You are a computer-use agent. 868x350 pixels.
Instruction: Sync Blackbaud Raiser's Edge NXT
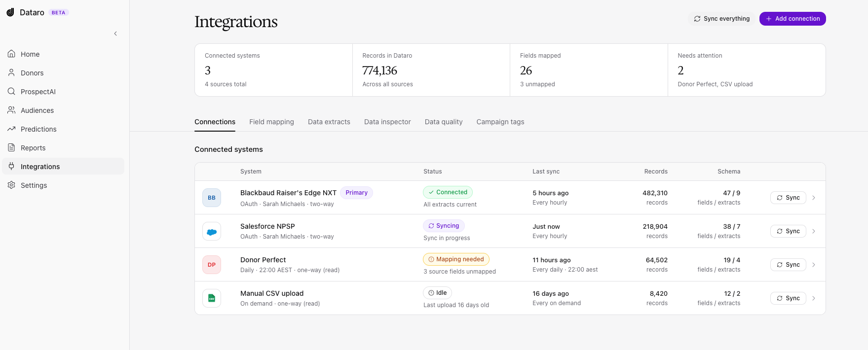pos(788,198)
